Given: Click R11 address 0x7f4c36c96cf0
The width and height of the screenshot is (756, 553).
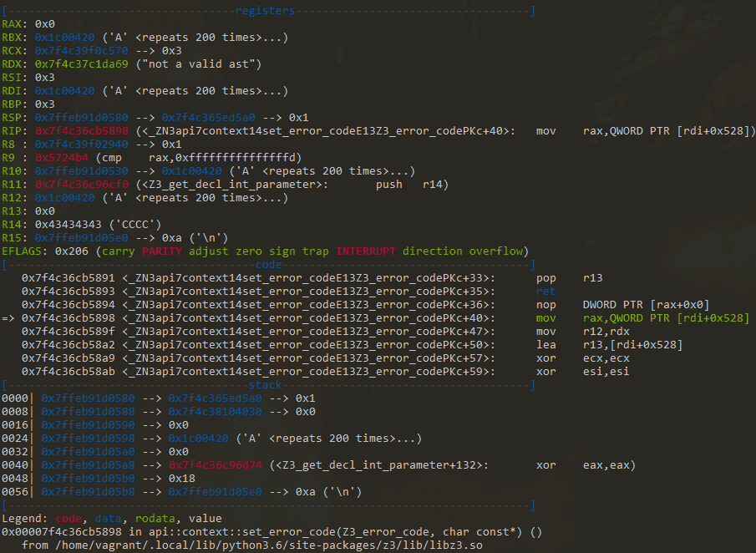Looking at the screenshot, I should pyautogui.click(x=82, y=185).
